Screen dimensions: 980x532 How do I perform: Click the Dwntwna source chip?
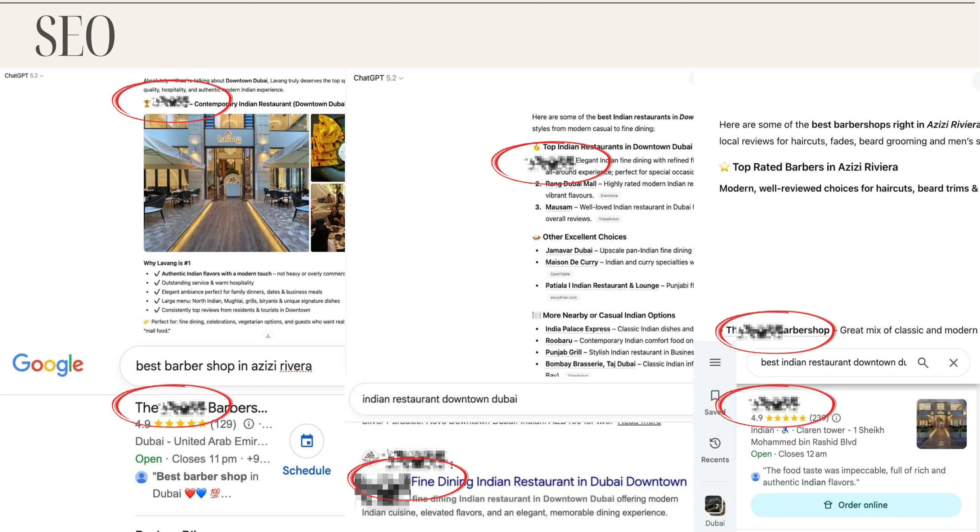(609, 196)
